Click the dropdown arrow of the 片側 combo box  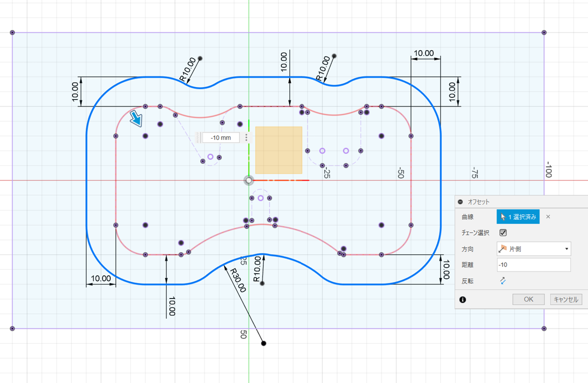pyautogui.click(x=566, y=249)
